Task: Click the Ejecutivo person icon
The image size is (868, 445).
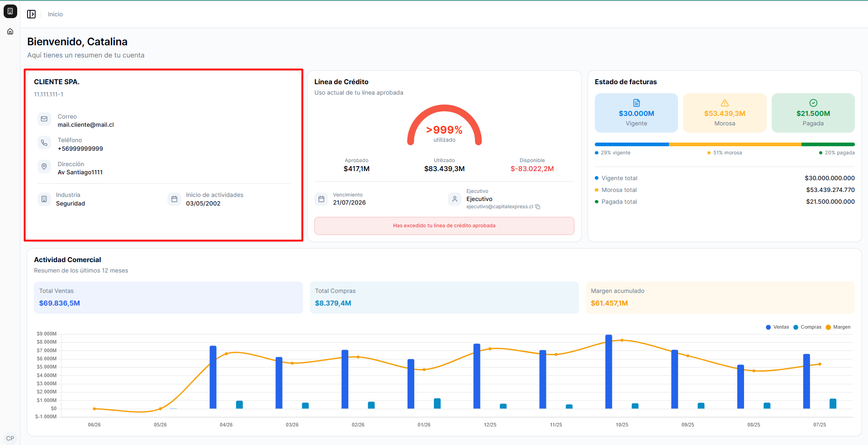Action: (455, 199)
